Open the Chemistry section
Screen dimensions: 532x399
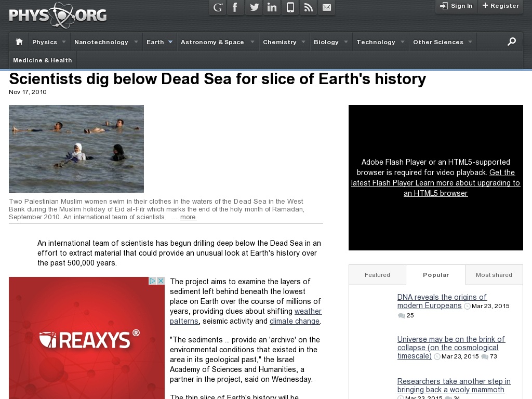[280, 42]
